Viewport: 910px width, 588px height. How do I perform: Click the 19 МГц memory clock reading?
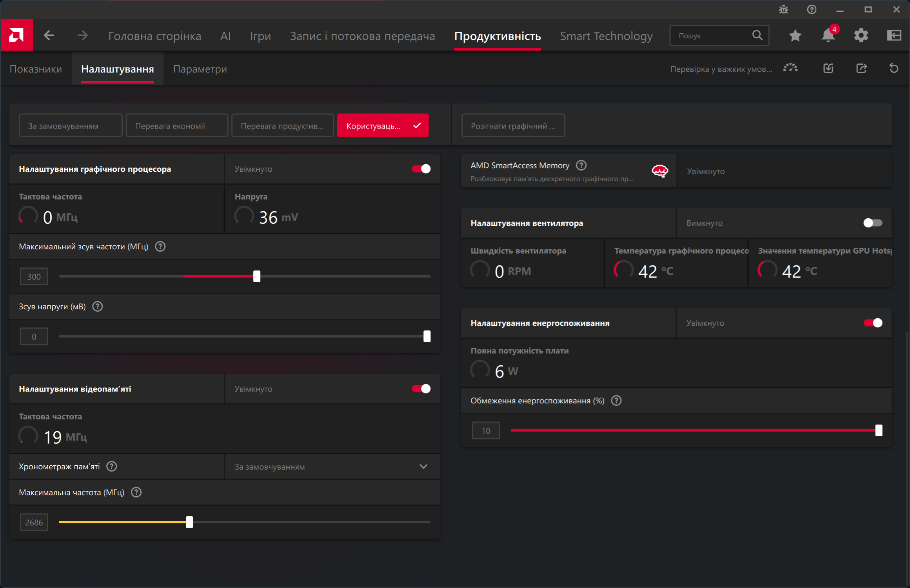click(x=65, y=437)
